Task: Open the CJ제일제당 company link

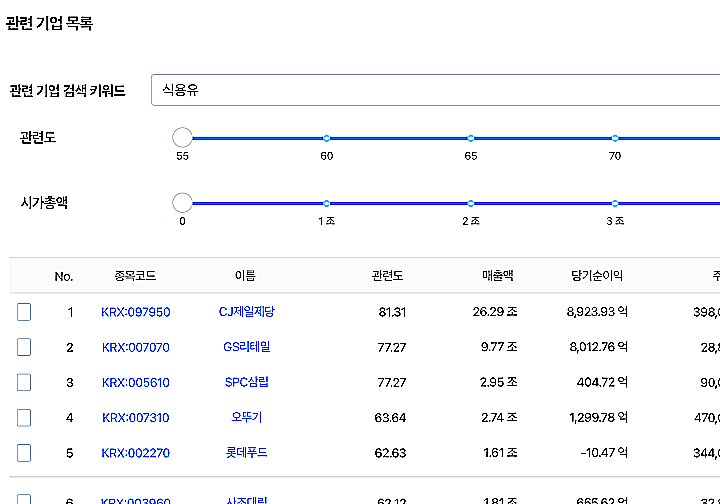Action: [247, 312]
